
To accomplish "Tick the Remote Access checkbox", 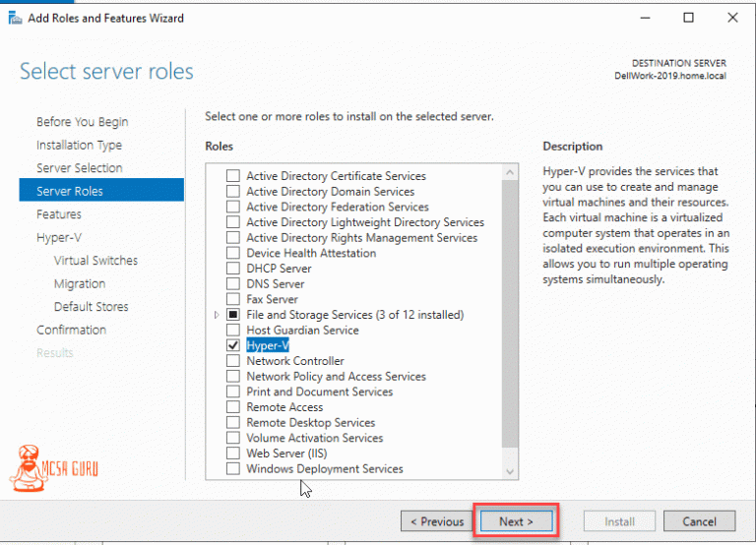I will click(233, 407).
